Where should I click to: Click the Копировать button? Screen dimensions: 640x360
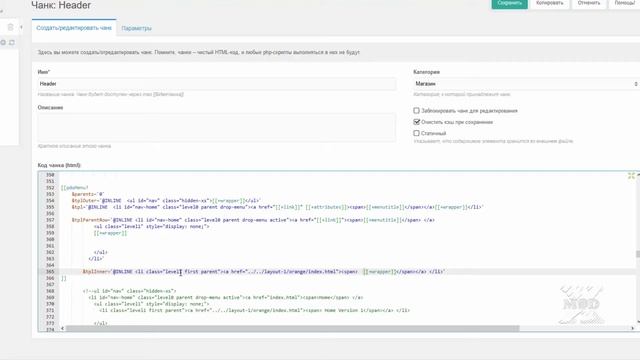549,4
